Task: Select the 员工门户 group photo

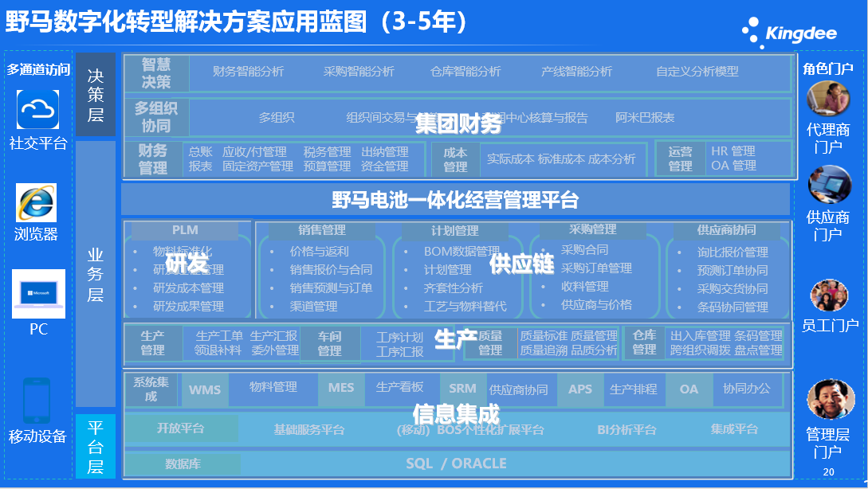Action: pyautogui.click(x=829, y=295)
